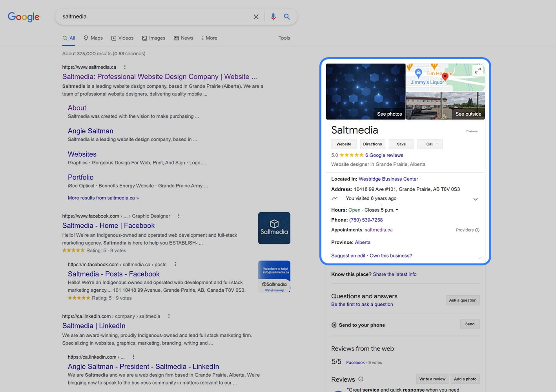This screenshot has height=392, width=556.
Task: Click 6 Google reviews link
Action: pos(384,155)
